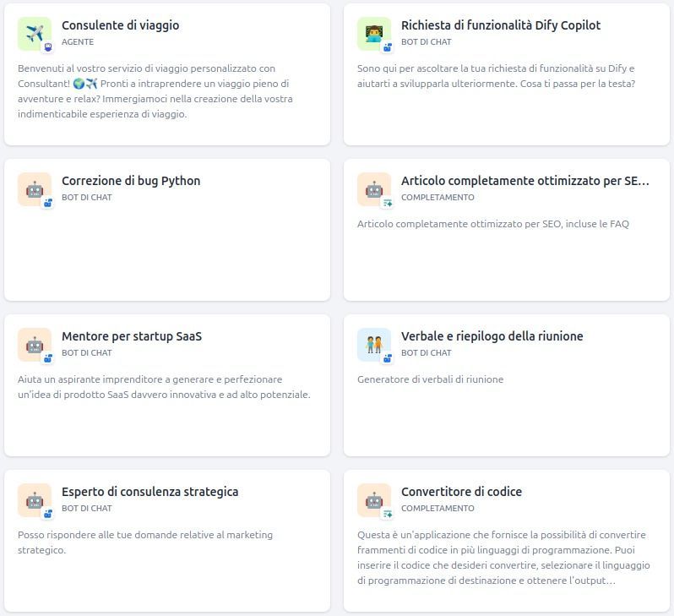Click the SEO article card description text

click(x=492, y=224)
